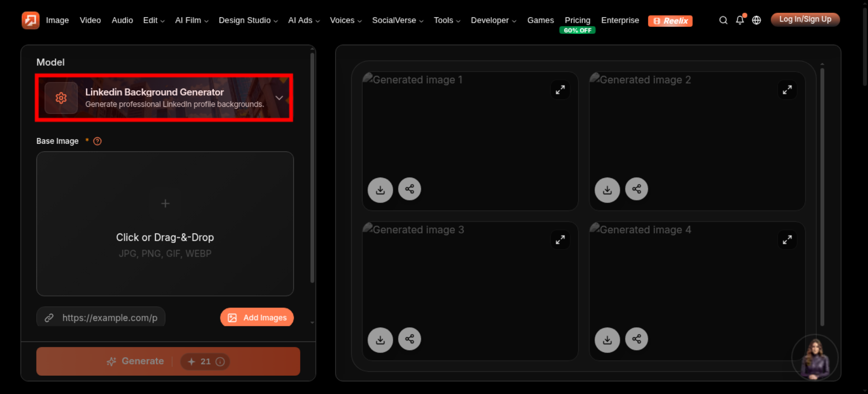868x394 pixels.
Task: Expand the Developer menu
Action: coord(494,20)
